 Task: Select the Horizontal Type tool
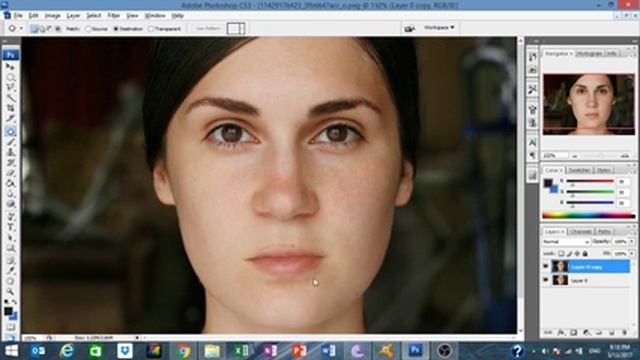coord(10,227)
